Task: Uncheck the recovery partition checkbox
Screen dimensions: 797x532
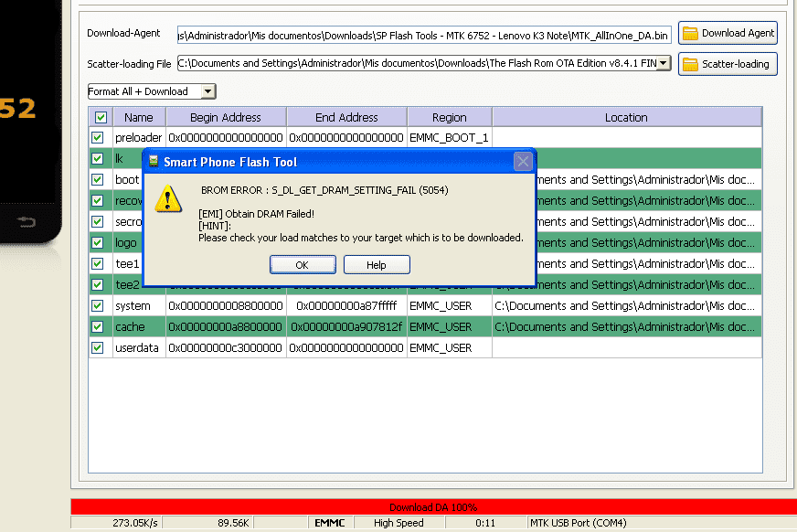Action: [98, 201]
